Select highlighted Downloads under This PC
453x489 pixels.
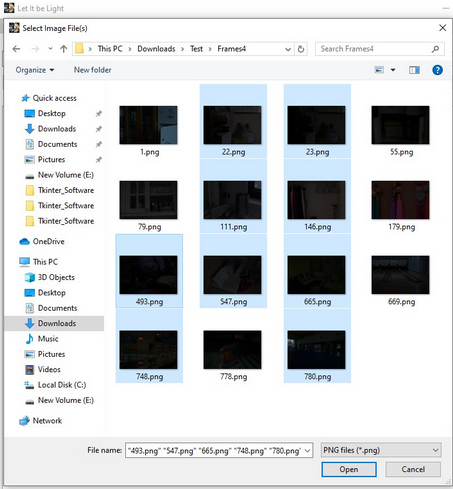[x=54, y=323]
